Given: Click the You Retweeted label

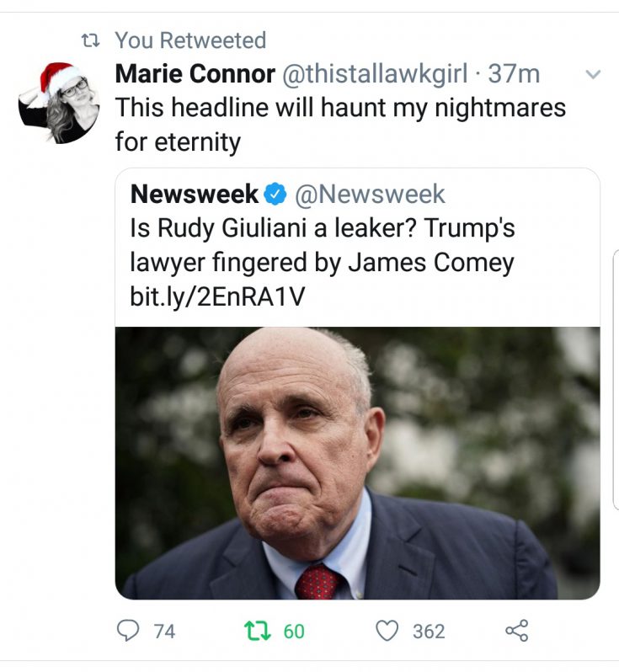Looking at the screenshot, I should tap(190, 40).
